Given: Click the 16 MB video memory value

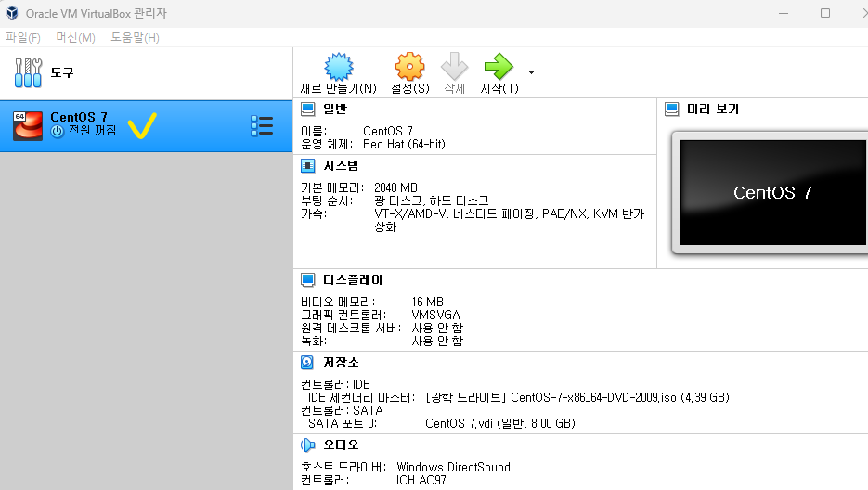Looking at the screenshot, I should (427, 302).
